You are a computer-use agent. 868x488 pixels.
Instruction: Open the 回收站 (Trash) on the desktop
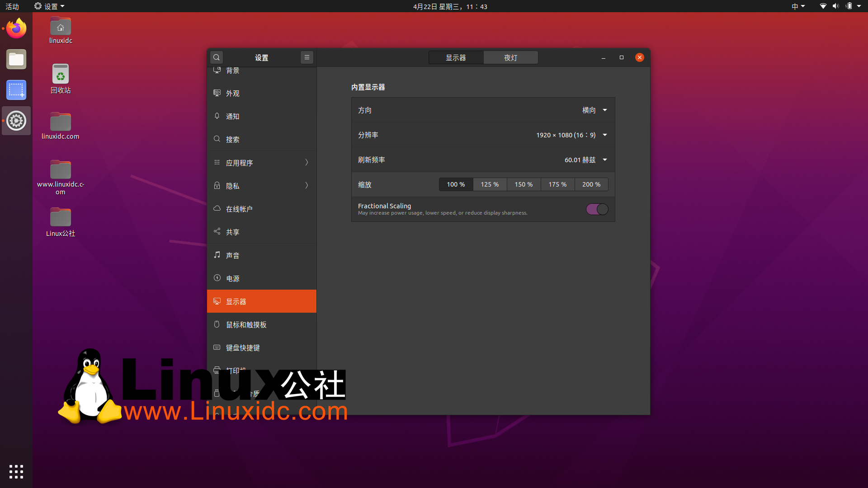click(x=60, y=79)
